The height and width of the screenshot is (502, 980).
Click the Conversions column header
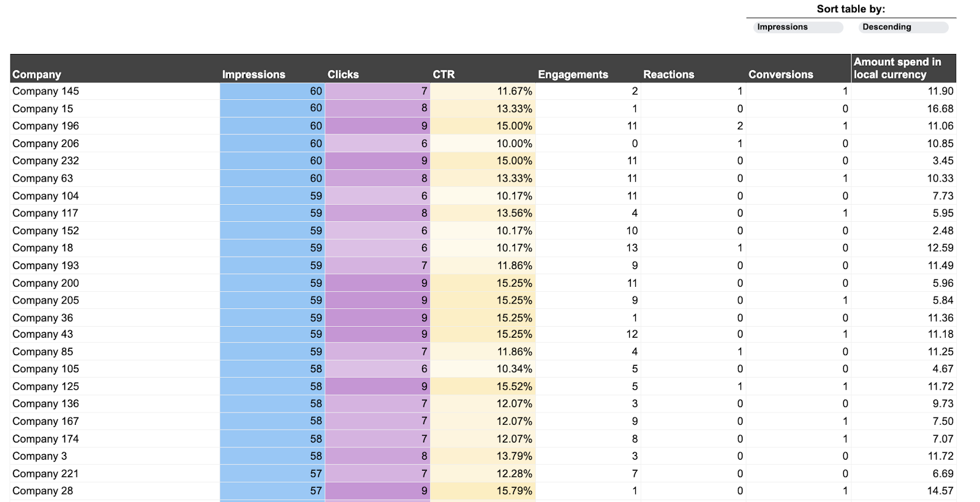click(x=780, y=74)
